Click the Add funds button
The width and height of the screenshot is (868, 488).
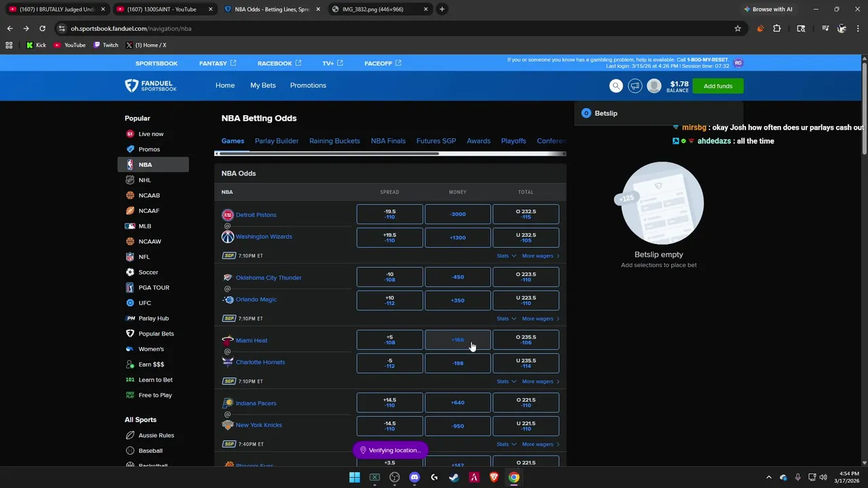[x=717, y=86]
